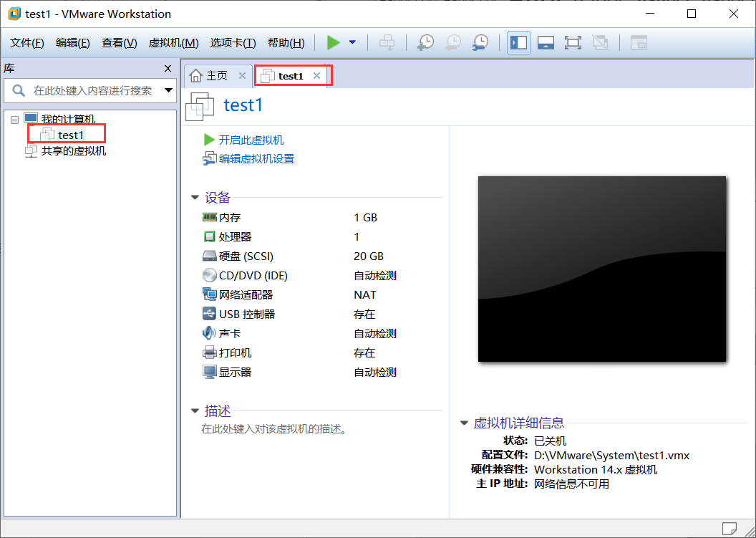The image size is (756, 538).
Task: Open the 文件(F) menu
Action: [27, 43]
